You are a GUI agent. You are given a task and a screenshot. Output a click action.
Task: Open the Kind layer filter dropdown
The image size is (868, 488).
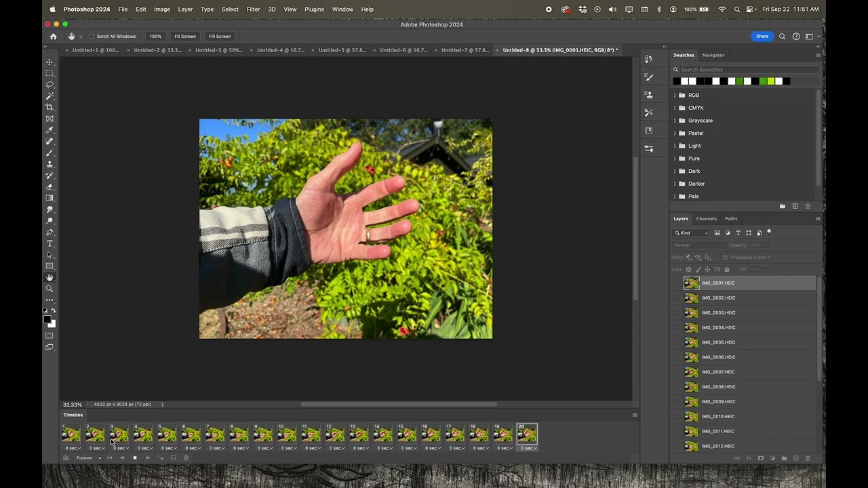(x=691, y=232)
